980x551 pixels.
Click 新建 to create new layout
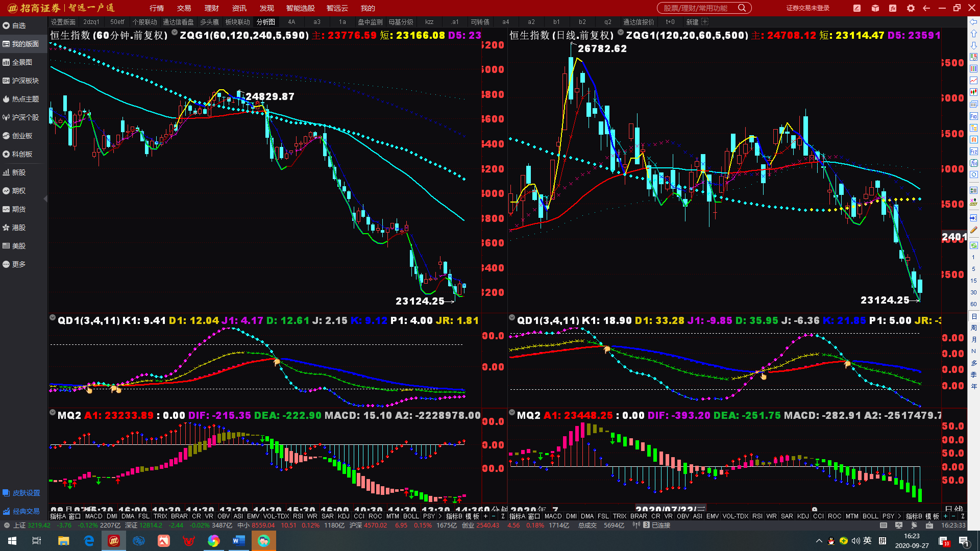point(692,22)
